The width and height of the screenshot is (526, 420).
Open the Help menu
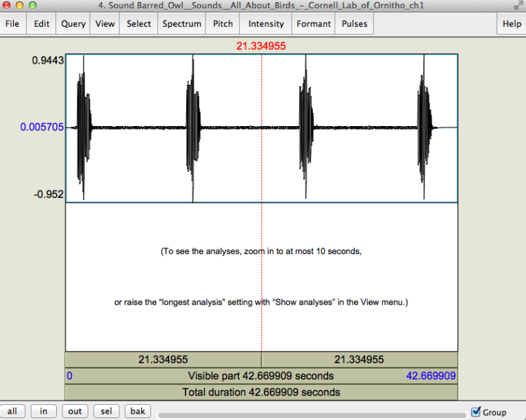coord(512,23)
